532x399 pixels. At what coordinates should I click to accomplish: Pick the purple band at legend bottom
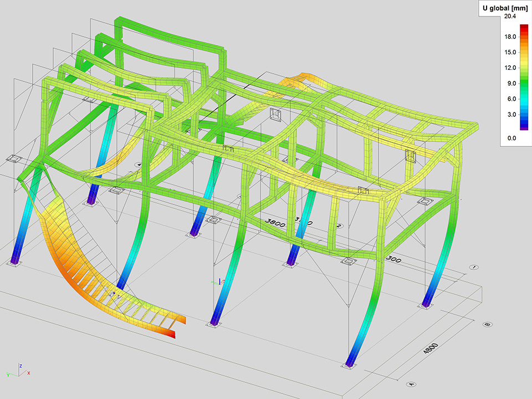click(524, 127)
